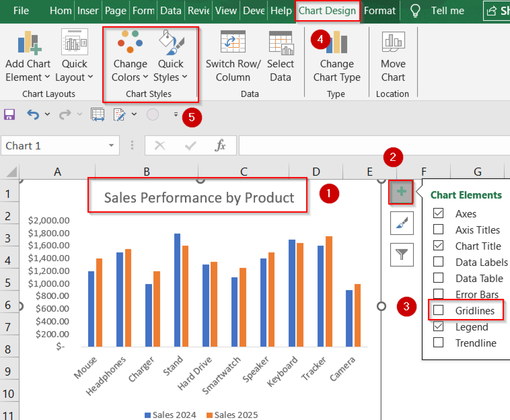Uncheck the Axes checkbox
Viewport: 510px width, 420px height.
[x=438, y=213]
